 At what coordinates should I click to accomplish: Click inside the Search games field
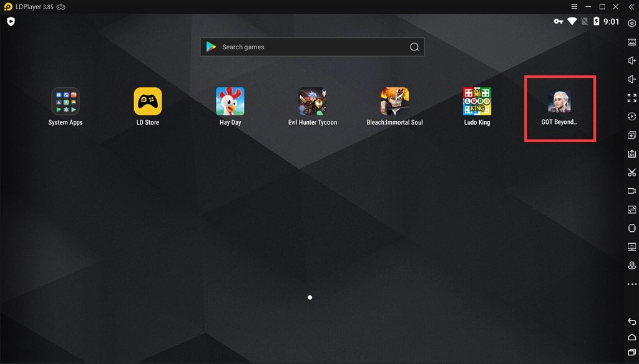coord(312,47)
